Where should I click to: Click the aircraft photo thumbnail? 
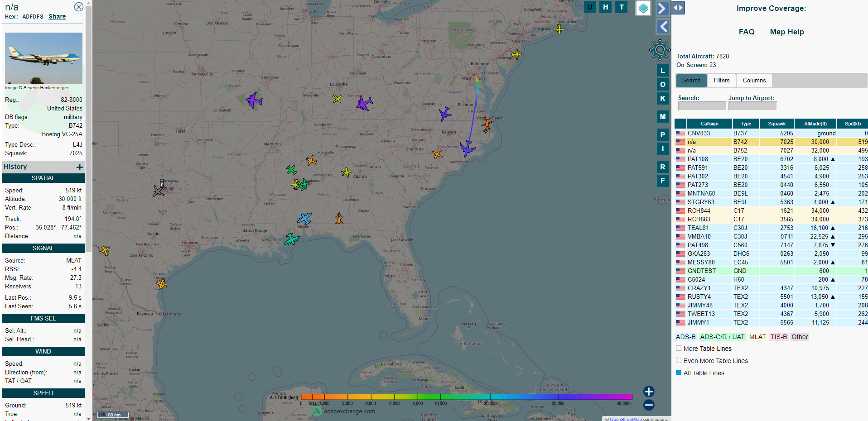coord(43,58)
